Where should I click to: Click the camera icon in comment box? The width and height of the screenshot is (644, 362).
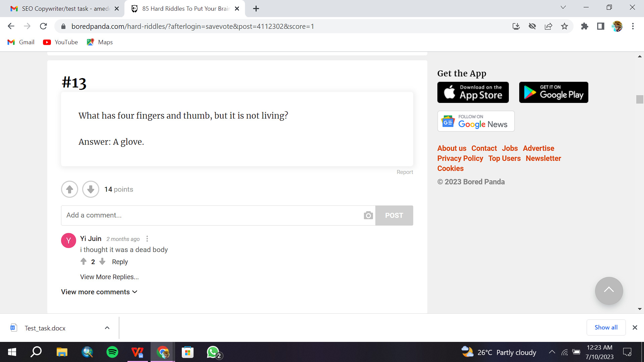(x=368, y=216)
